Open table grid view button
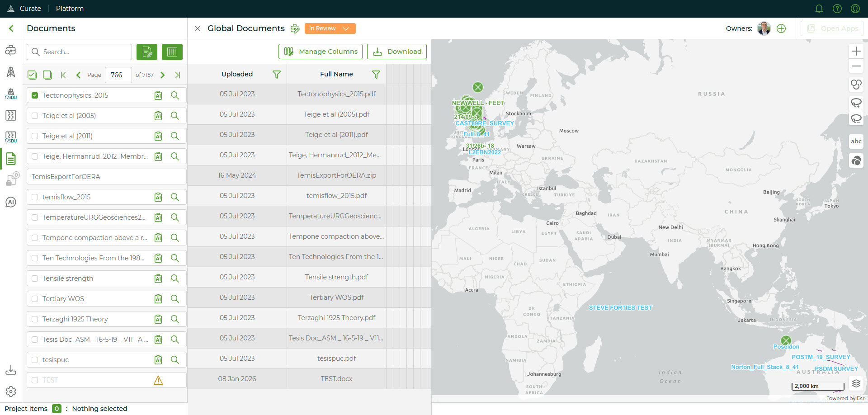This screenshot has width=868, height=415. [172, 52]
